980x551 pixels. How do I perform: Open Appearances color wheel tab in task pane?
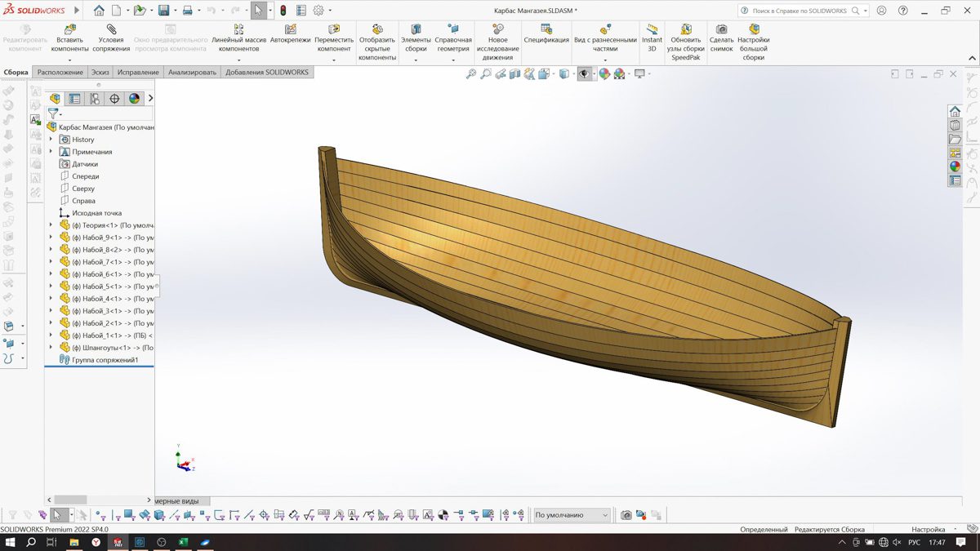[955, 167]
